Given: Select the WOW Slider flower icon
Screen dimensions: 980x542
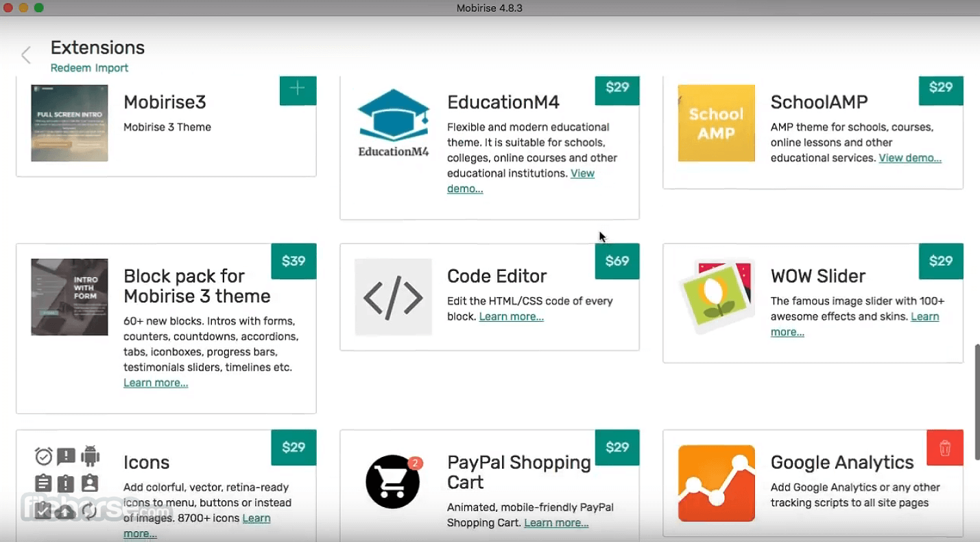Looking at the screenshot, I should tap(716, 297).
